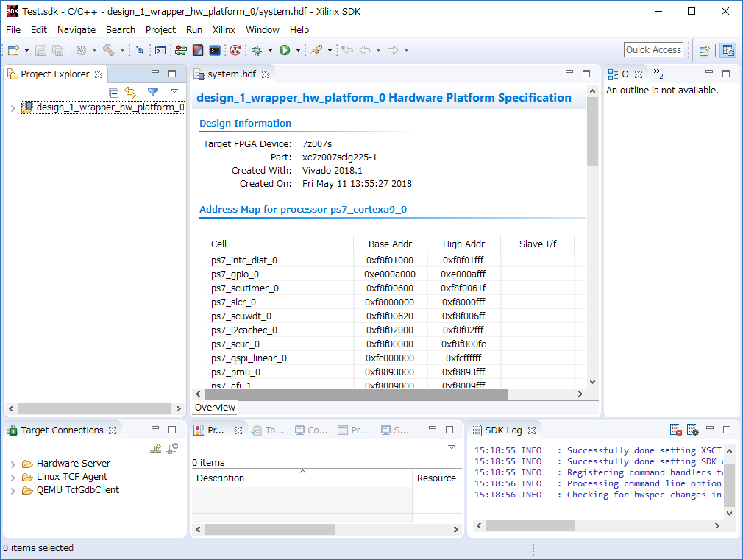Switch to the Overview tab
This screenshot has height=560, width=743.
pos(215,408)
